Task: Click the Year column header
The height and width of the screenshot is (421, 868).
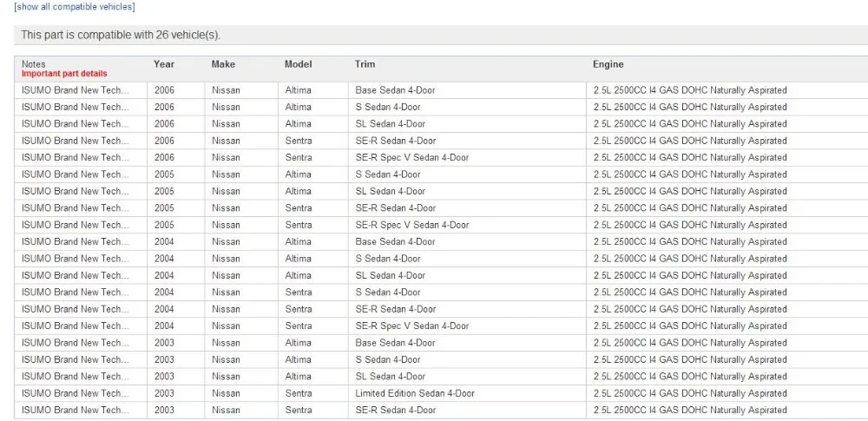Action: [164, 64]
